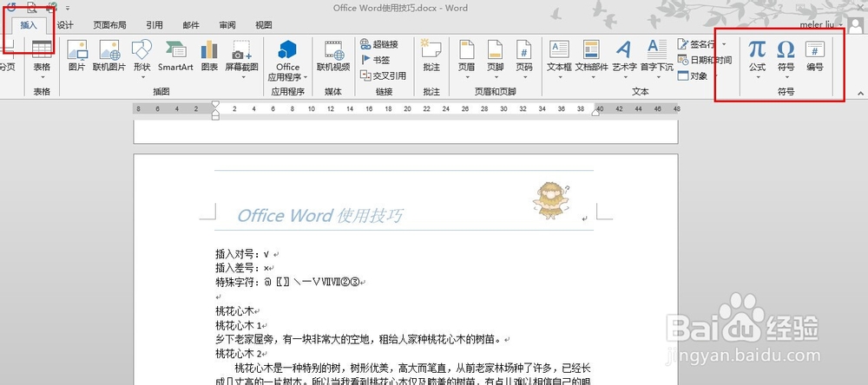Add a comment with 批注
Image resolution: width=868 pixels, height=385 pixels.
(x=431, y=56)
